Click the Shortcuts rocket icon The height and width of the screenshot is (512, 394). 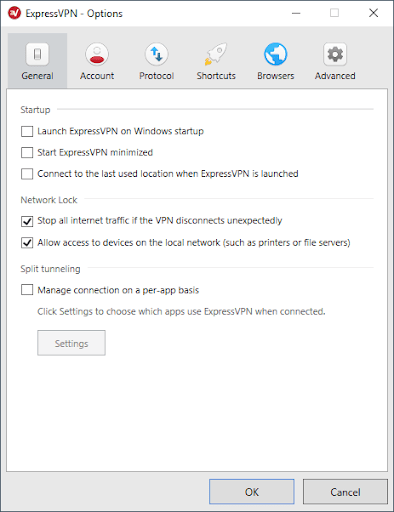point(216,54)
